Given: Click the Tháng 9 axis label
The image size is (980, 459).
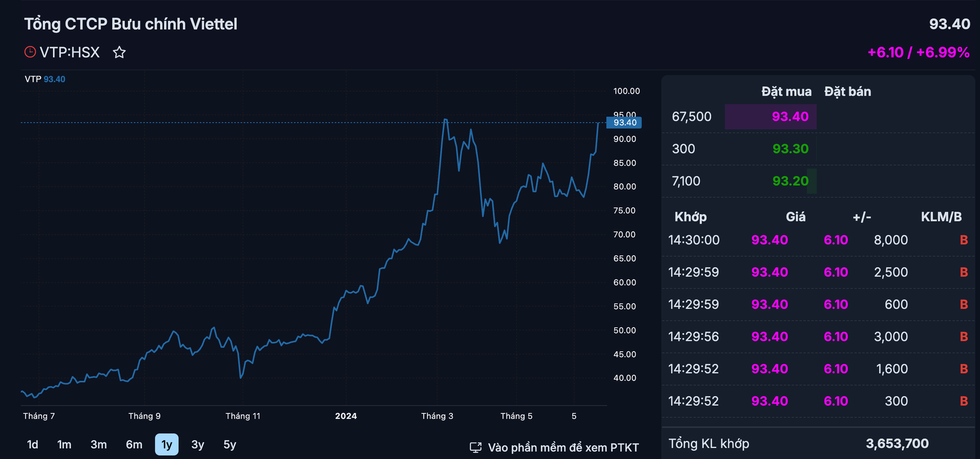Looking at the screenshot, I should pyautogui.click(x=144, y=416).
